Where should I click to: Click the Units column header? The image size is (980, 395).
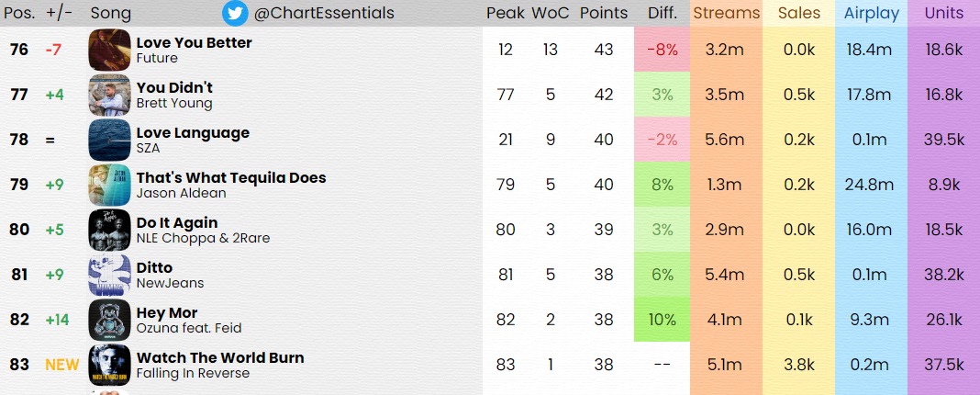click(x=943, y=13)
